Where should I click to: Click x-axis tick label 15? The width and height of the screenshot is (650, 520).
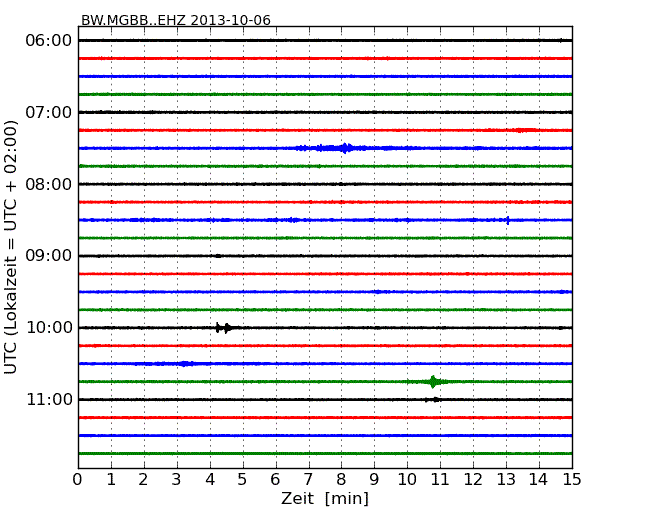tap(572, 479)
